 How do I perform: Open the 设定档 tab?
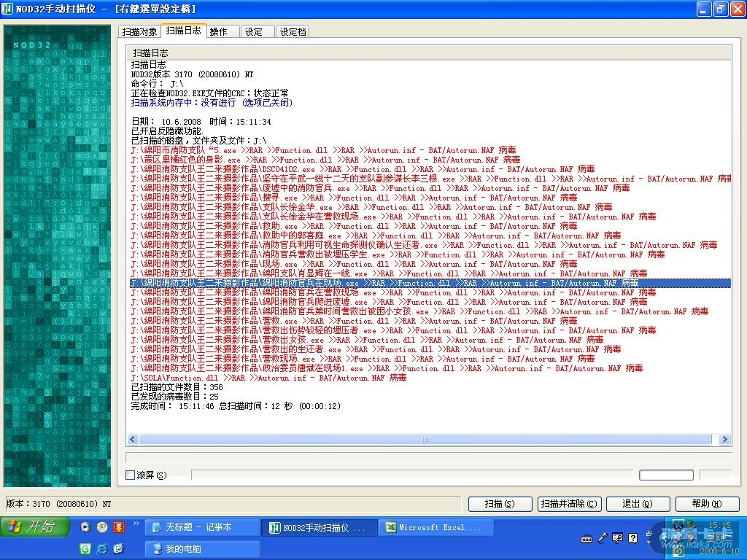click(x=293, y=31)
